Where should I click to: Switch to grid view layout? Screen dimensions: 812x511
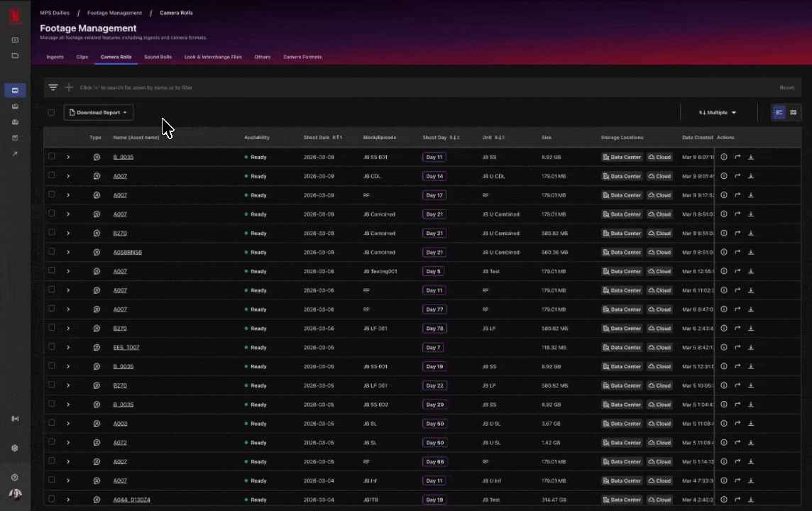click(x=793, y=112)
